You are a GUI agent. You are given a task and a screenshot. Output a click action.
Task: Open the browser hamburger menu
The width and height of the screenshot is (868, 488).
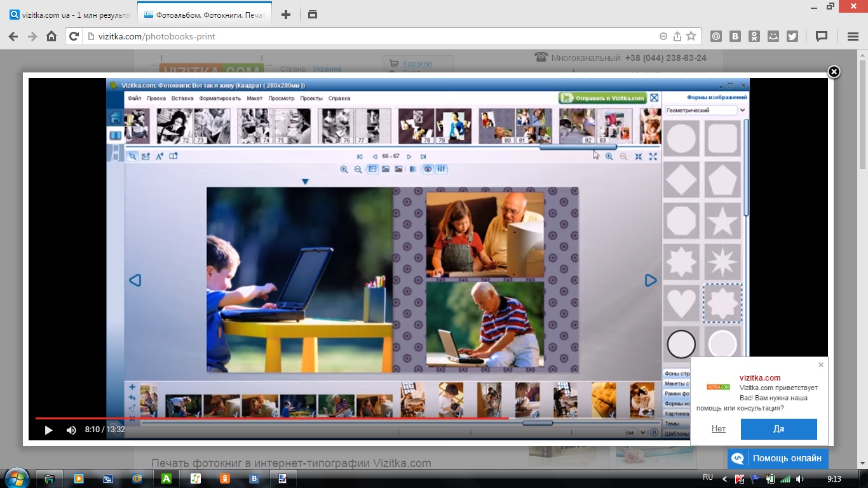(852, 36)
